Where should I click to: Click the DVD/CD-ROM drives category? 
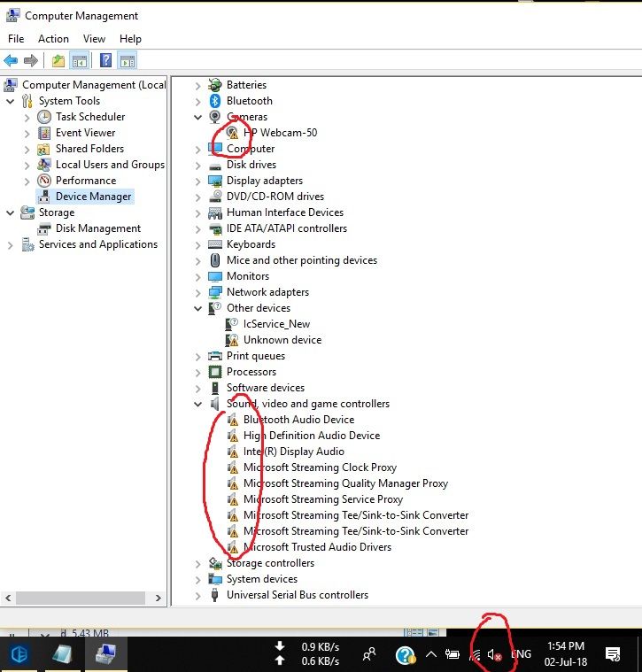pos(275,197)
